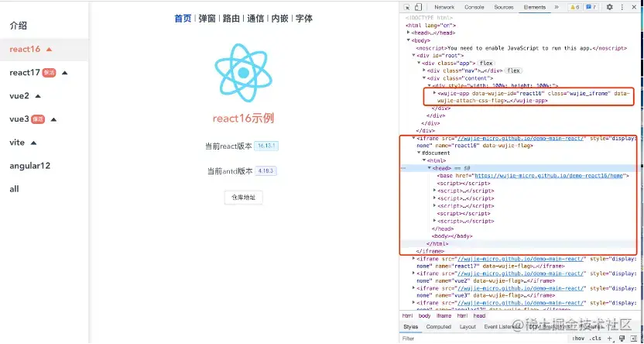Toggle the :hov element state panel

(x=578, y=339)
